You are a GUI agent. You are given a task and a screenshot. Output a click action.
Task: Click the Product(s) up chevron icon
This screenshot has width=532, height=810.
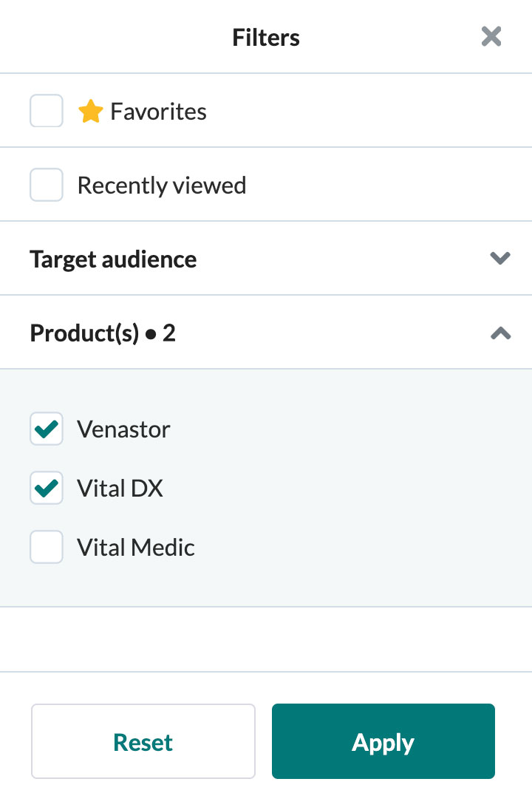pyautogui.click(x=500, y=333)
